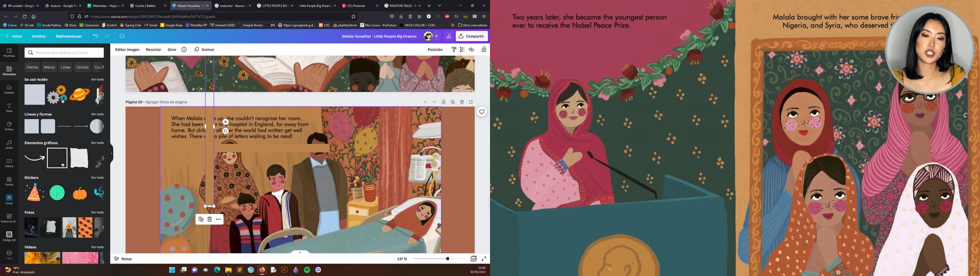
Task: Click the Compartir share button
Action: tap(472, 36)
